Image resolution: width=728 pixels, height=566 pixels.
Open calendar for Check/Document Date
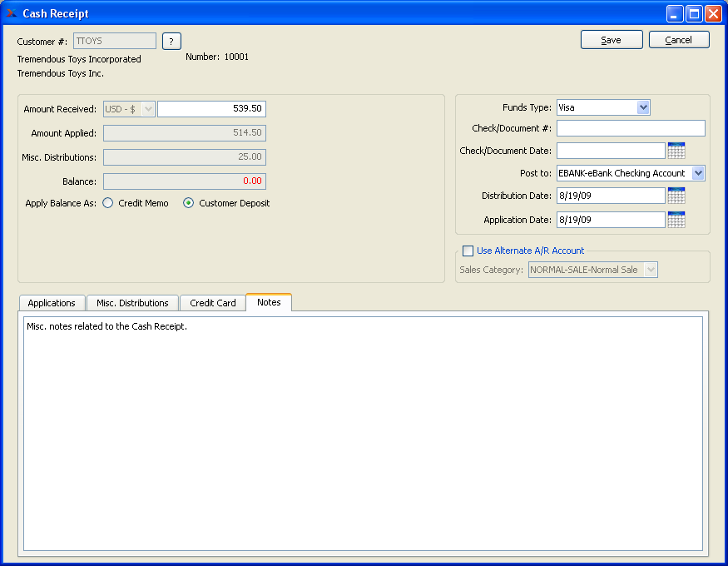coord(676,151)
